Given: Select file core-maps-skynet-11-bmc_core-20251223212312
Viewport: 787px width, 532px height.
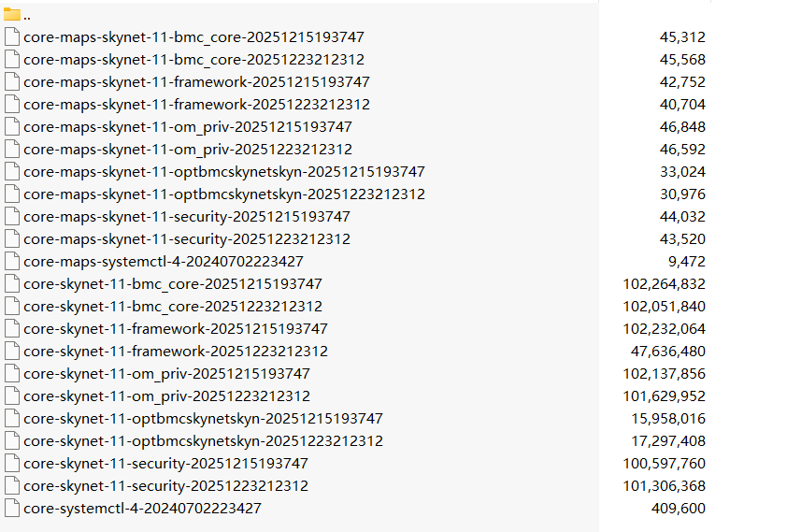Looking at the screenshot, I should [x=193, y=60].
